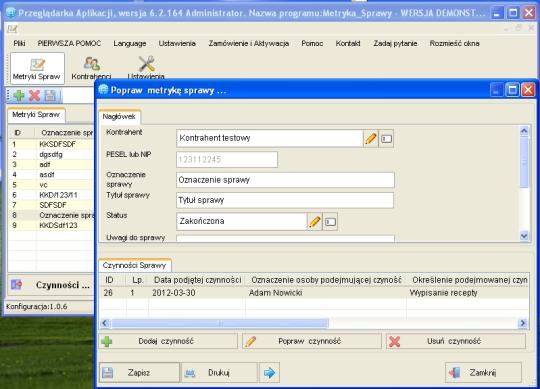Select the row SDFSDF in the list
The height and width of the screenshot is (389, 540).
51,205
